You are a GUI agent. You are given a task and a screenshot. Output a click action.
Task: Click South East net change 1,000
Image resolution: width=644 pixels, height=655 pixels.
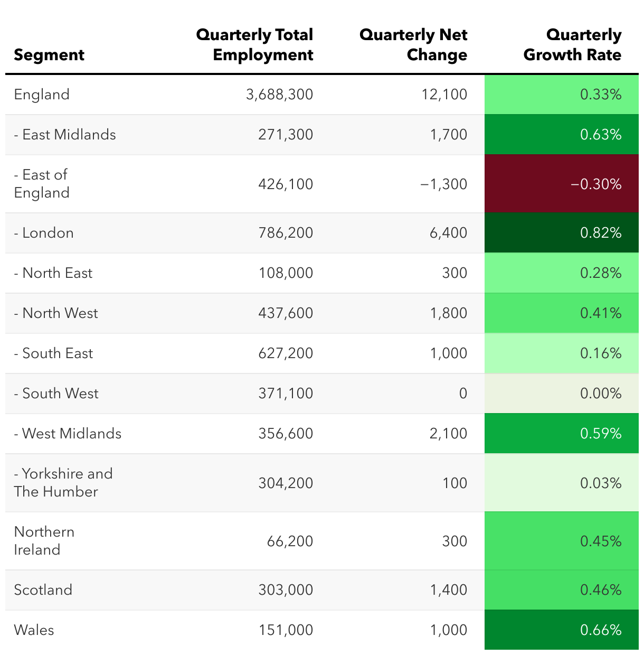pyautogui.click(x=449, y=353)
